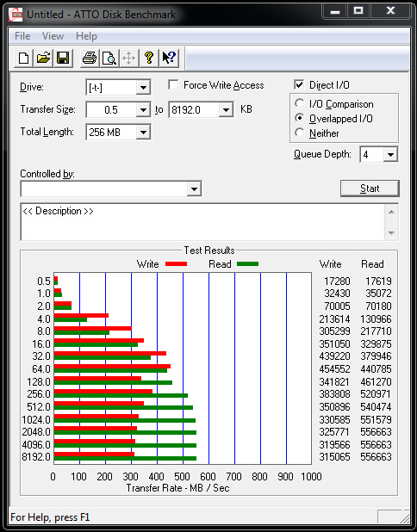Select the I/O Comparison radio button
The width and height of the screenshot is (417, 532).
(x=299, y=103)
